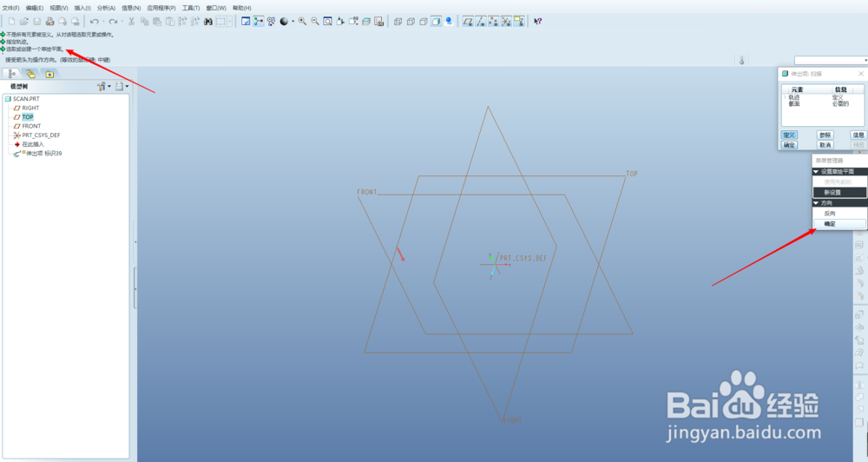868x462 pixels.
Task: Toggle the spin center icon
Action: 259,21
